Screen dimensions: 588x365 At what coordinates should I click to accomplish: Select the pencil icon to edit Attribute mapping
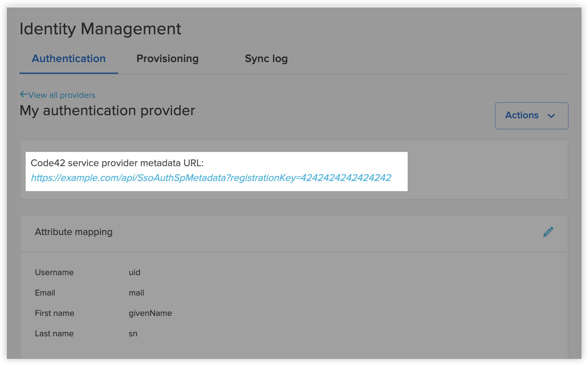[548, 232]
